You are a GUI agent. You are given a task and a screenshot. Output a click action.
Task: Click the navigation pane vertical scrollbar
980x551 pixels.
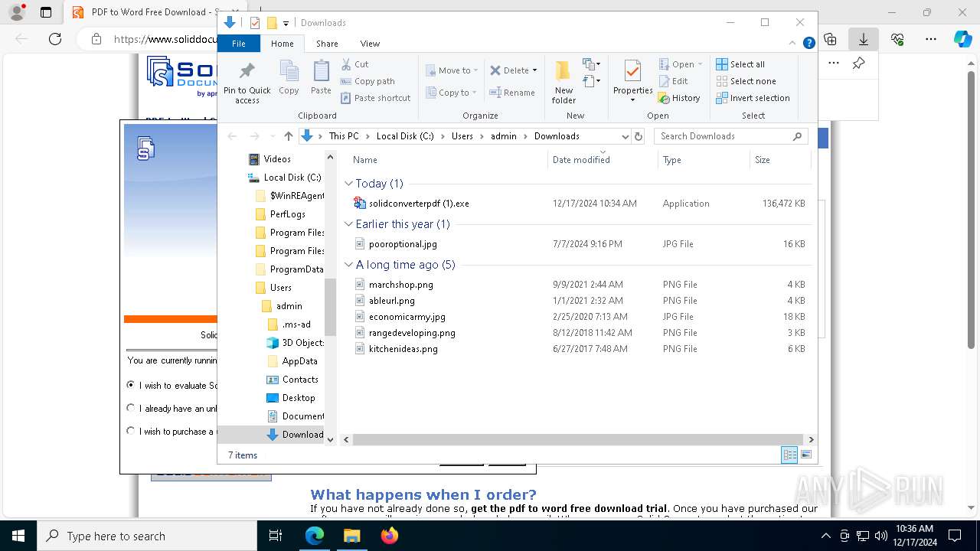(x=331, y=307)
